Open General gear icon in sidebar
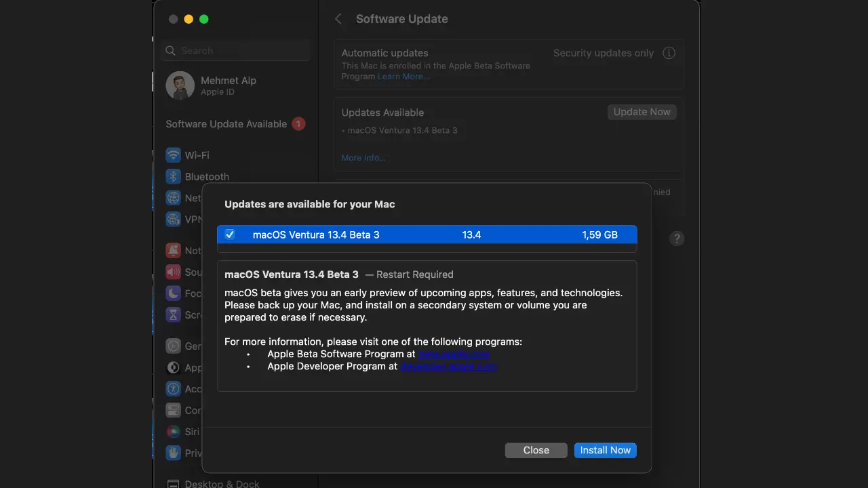868x488 pixels. coord(174,346)
